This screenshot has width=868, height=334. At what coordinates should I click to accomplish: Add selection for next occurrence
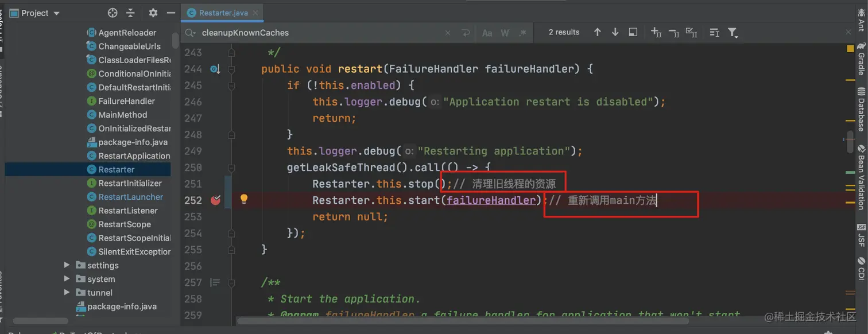pyautogui.click(x=656, y=32)
